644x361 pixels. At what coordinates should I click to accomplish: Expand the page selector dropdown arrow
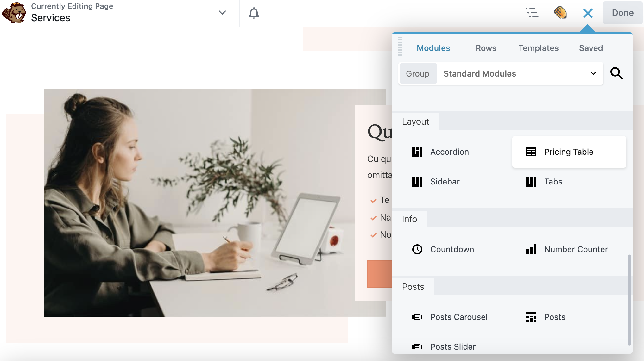(x=222, y=13)
